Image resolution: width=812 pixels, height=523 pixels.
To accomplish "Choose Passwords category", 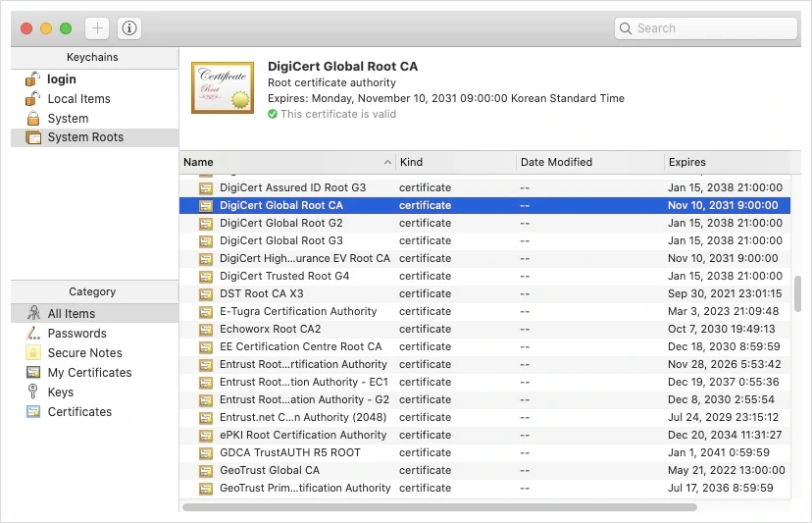I will pos(95,334).
